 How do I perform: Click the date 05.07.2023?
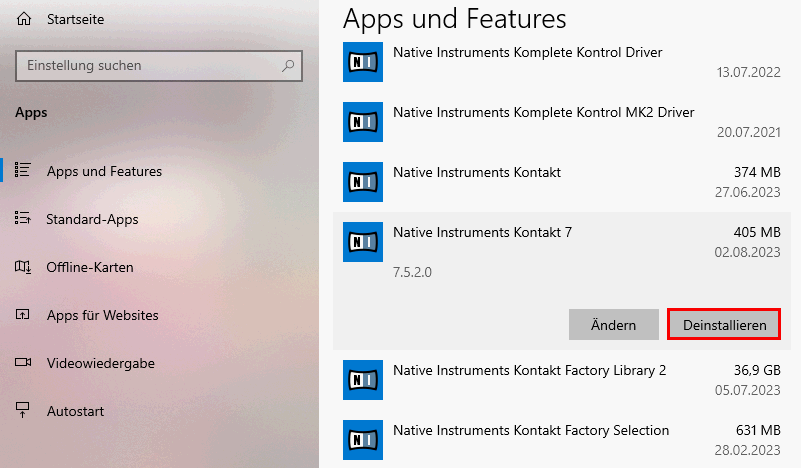747,390
